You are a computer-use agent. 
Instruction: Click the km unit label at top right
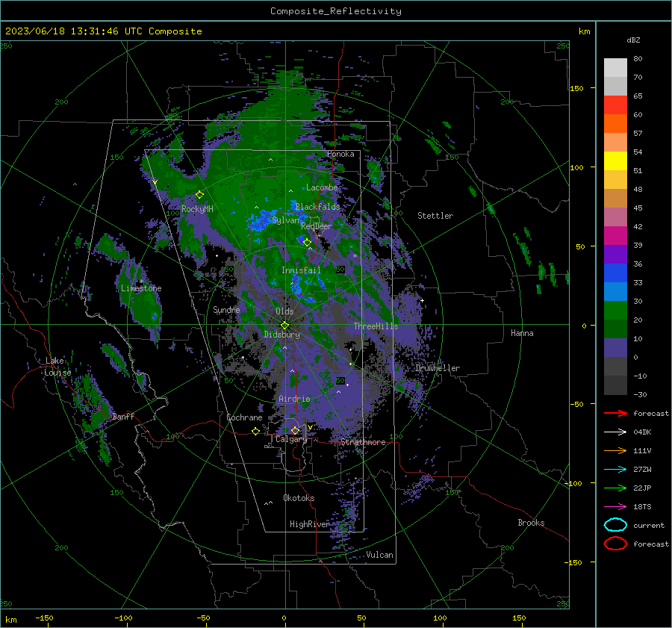coord(584,31)
